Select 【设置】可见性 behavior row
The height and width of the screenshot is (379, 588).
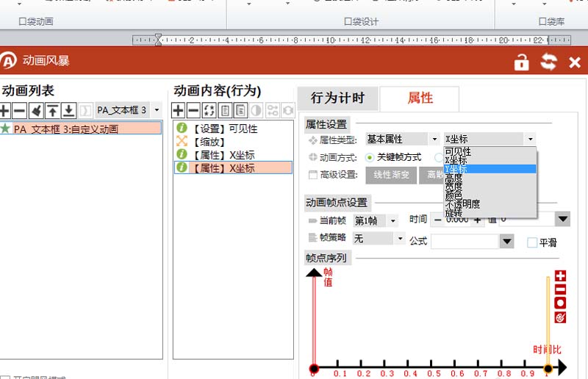(233, 129)
